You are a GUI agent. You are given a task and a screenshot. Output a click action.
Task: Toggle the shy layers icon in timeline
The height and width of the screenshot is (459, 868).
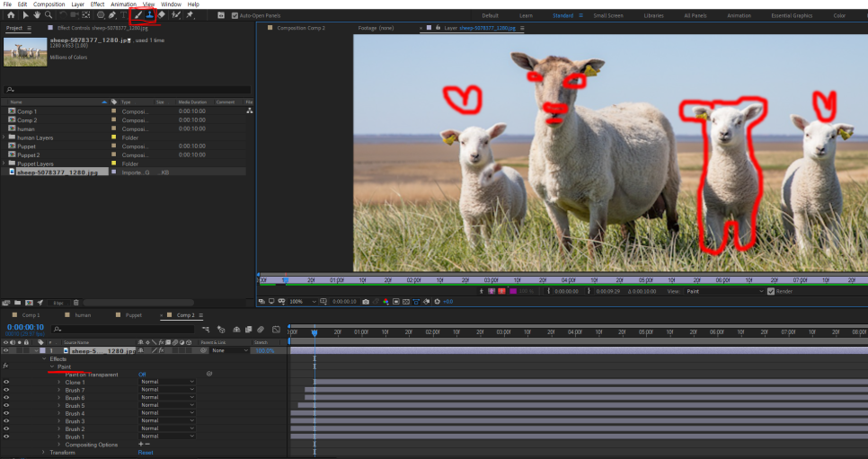point(236,330)
